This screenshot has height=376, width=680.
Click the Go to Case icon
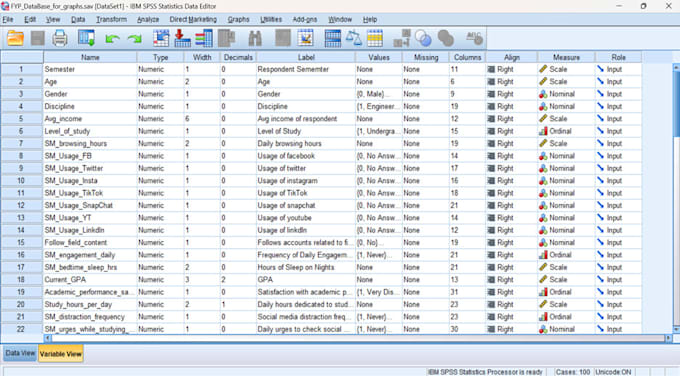point(161,39)
